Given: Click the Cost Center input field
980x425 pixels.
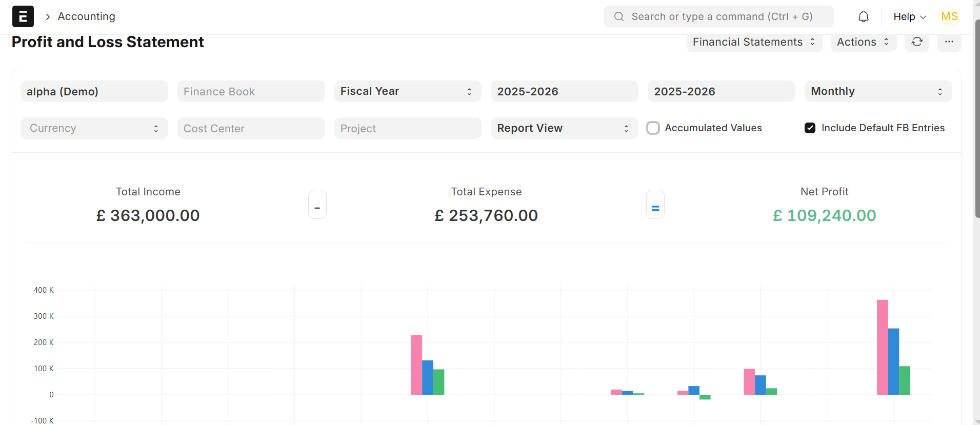Looking at the screenshot, I should click(x=251, y=128).
